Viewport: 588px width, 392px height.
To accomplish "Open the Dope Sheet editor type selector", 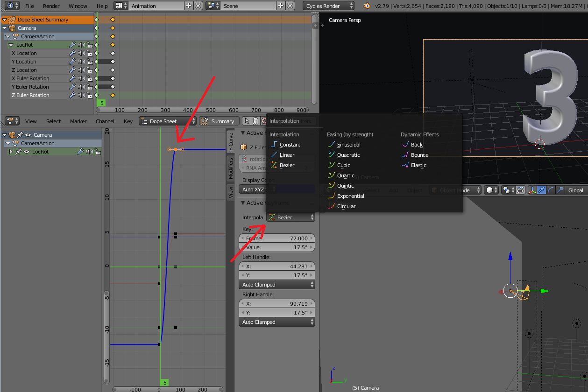I will [13, 121].
